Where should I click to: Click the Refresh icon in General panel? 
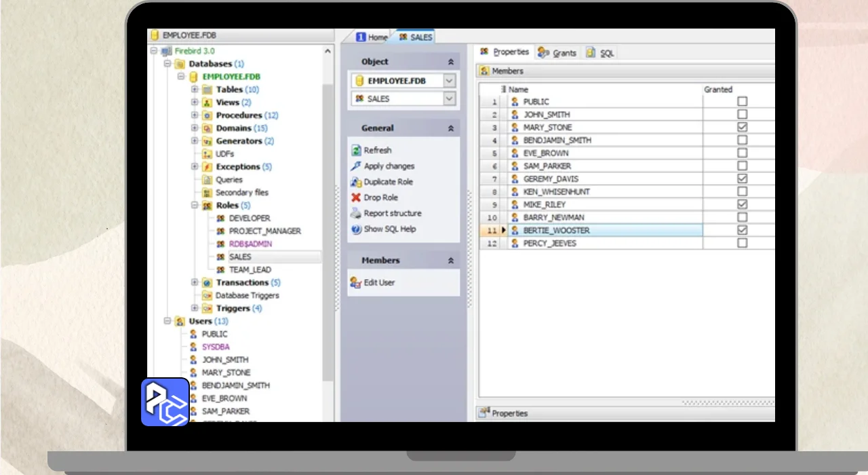[356, 151]
